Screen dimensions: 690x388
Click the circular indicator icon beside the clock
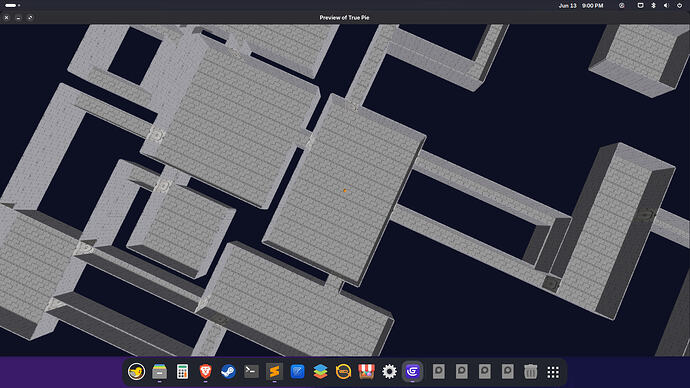[621, 6]
